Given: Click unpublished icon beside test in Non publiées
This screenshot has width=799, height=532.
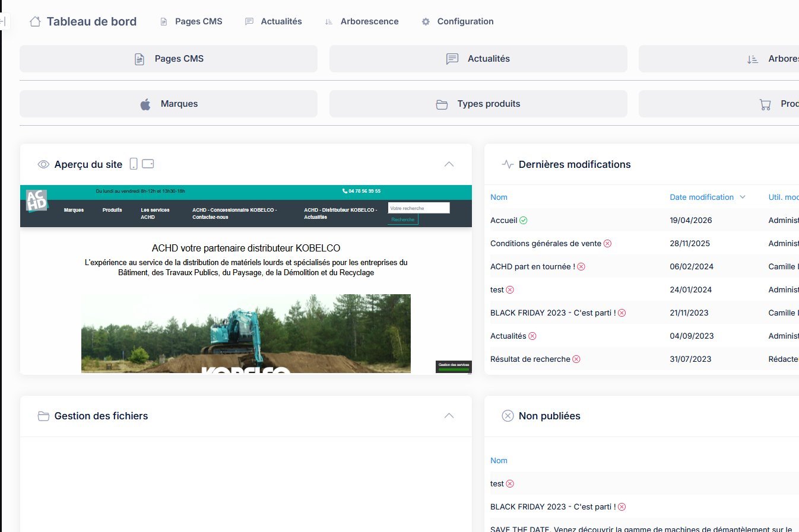Looking at the screenshot, I should click(x=510, y=483).
